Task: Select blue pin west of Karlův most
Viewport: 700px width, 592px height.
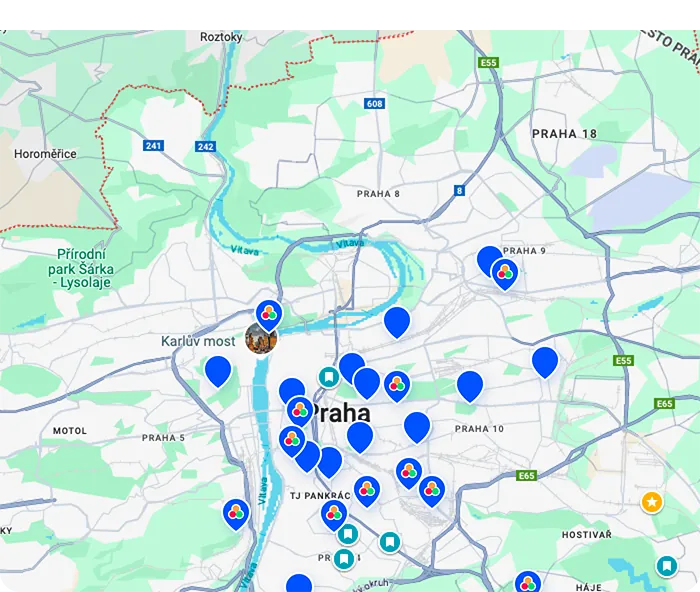Action: [x=218, y=370]
